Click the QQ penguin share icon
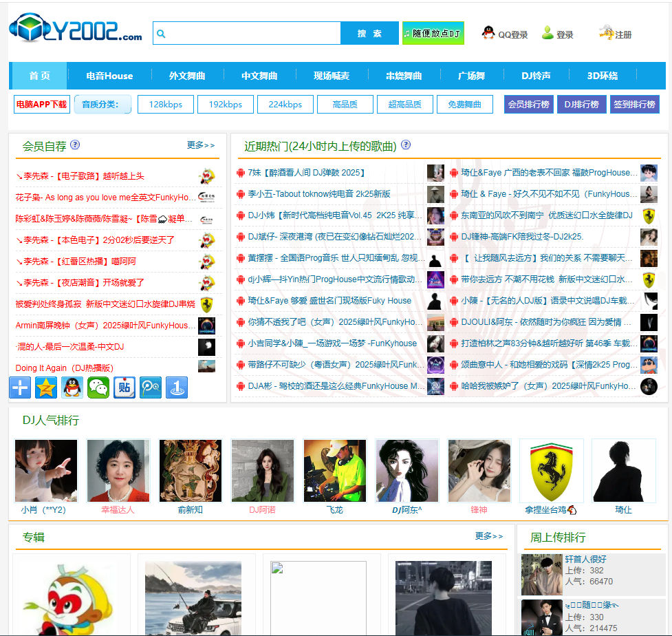This screenshot has width=672, height=636. coord(72,388)
